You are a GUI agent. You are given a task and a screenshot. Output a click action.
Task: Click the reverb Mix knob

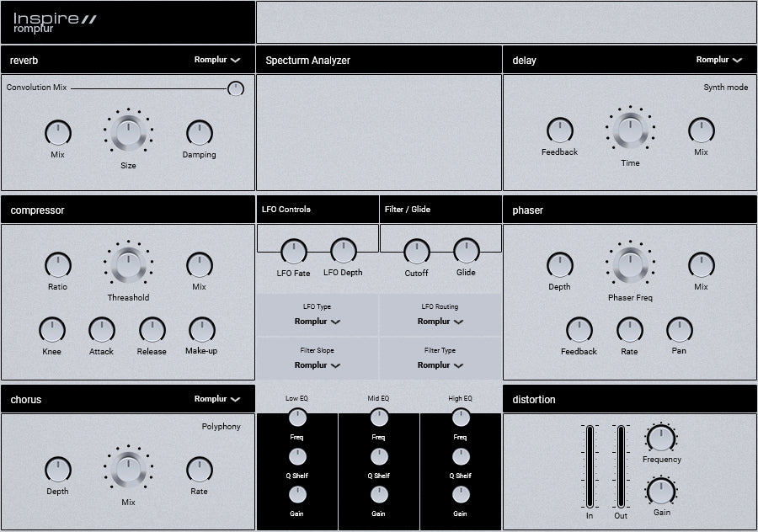coord(58,133)
